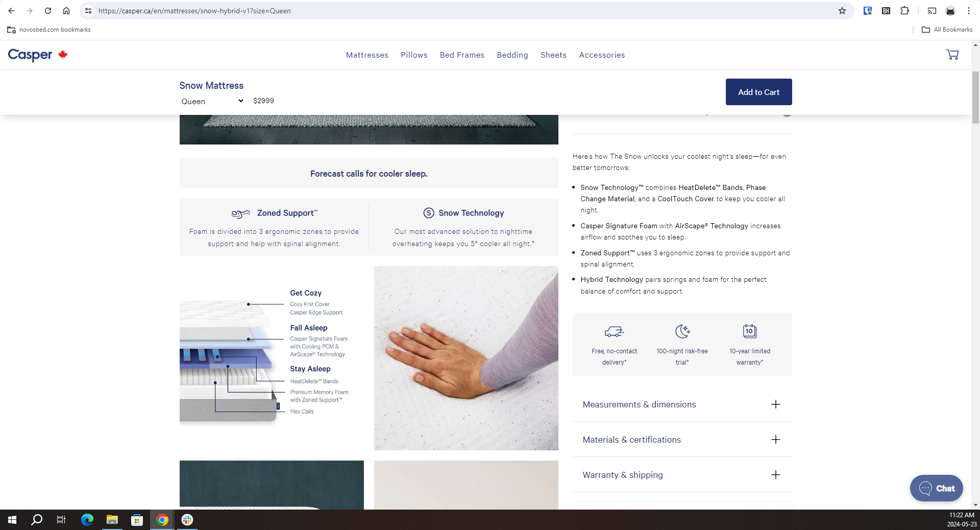Image resolution: width=980 pixels, height=530 pixels.
Task: Expand Materials & certifications section
Action: click(682, 440)
